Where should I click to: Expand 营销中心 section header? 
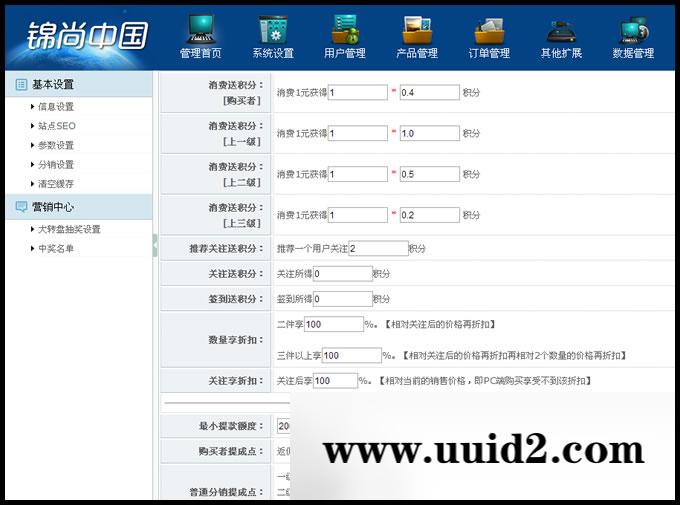point(79,207)
